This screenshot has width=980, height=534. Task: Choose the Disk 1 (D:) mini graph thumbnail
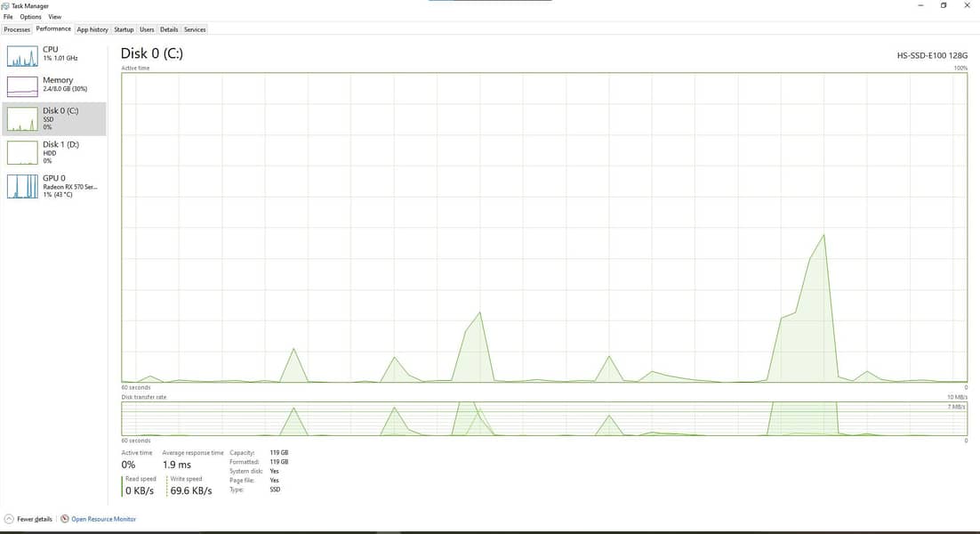[22, 152]
